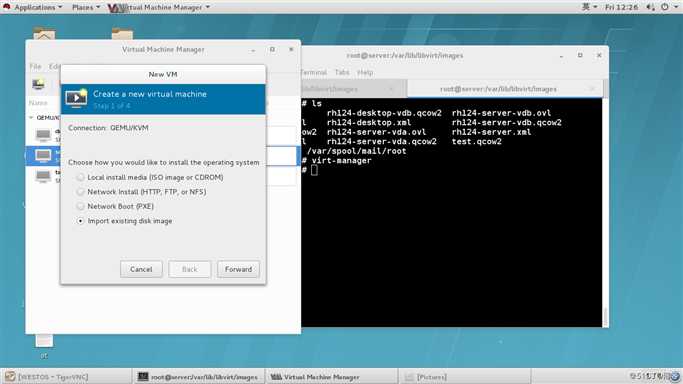683x384 pixels.
Task: Click the volume icon in top bar
Action: coord(650,7)
